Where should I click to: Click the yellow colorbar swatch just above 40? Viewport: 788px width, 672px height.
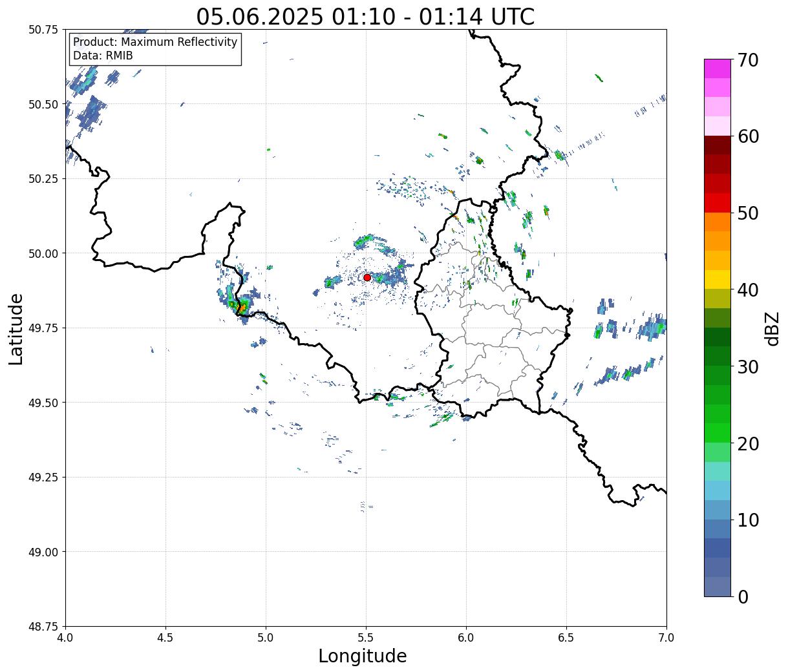718,279
